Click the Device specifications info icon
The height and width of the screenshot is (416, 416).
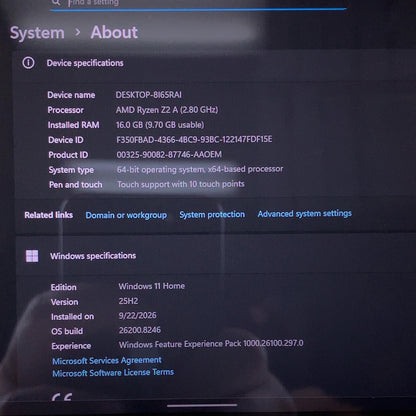28,63
